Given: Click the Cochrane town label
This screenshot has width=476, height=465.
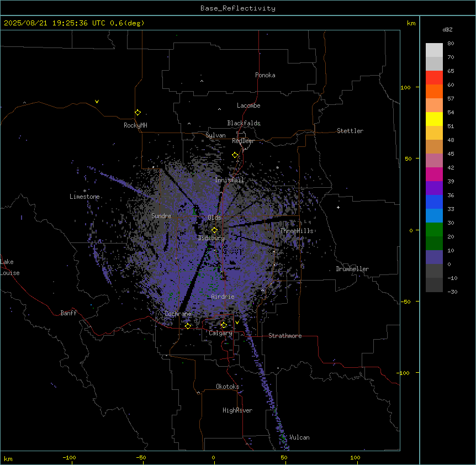Looking at the screenshot, I should click(x=178, y=314).
